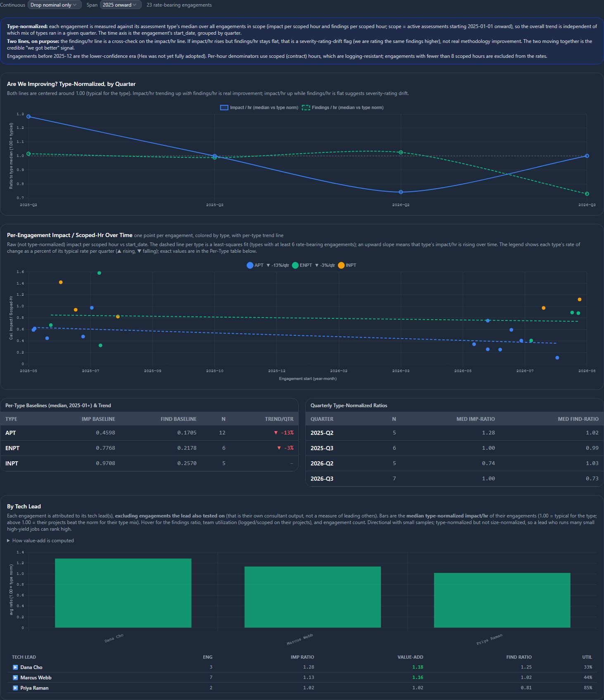Toggle Findings / hr legend series
Image resolution: width=604 pixels, height=700 pixels.
click(343, 107)
